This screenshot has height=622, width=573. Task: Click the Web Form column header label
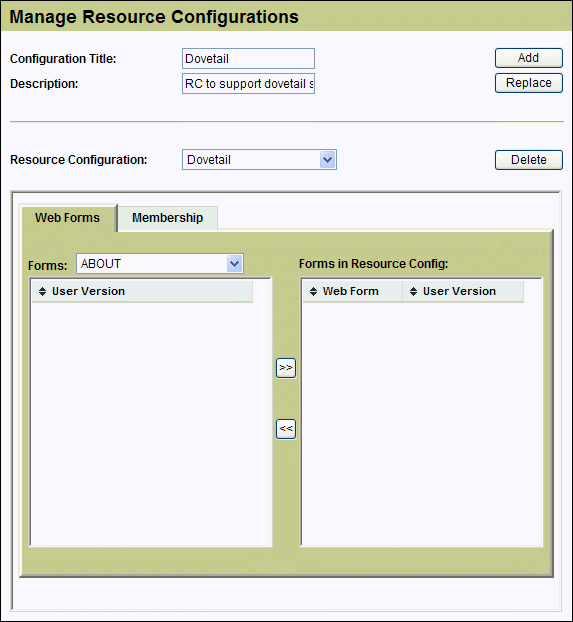(350, 291)
